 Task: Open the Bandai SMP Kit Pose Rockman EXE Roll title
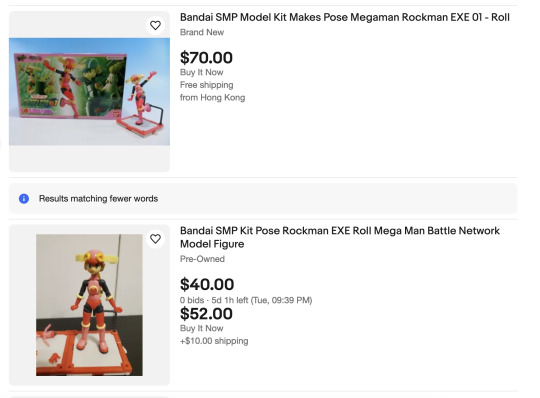340,237
